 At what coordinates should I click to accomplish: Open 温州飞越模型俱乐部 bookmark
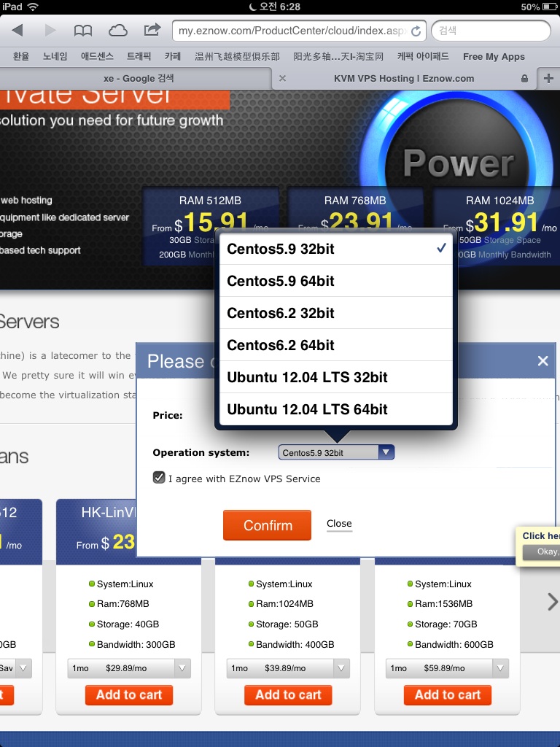[x=237, y=57]
